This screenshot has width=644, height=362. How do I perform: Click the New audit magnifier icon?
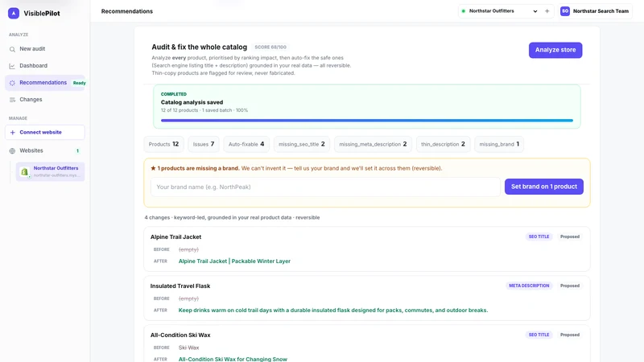pos(12,49)
